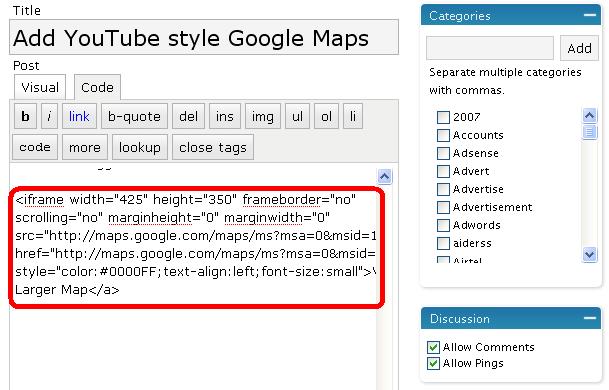Insert a blockquote with b-quote button
This screenshot has width=609, height=390.
tap(134, 116)
